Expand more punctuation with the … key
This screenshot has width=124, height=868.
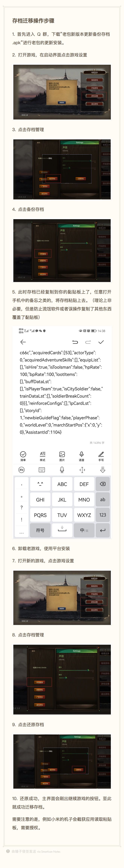22,532
